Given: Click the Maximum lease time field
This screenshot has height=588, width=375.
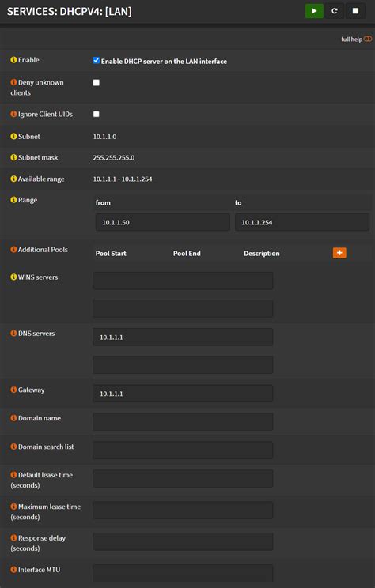Looking at the screenshot, I should 183,511.
